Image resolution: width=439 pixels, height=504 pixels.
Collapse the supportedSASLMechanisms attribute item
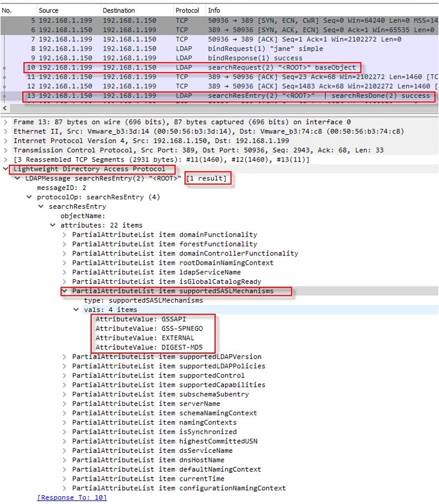(65, 291)
